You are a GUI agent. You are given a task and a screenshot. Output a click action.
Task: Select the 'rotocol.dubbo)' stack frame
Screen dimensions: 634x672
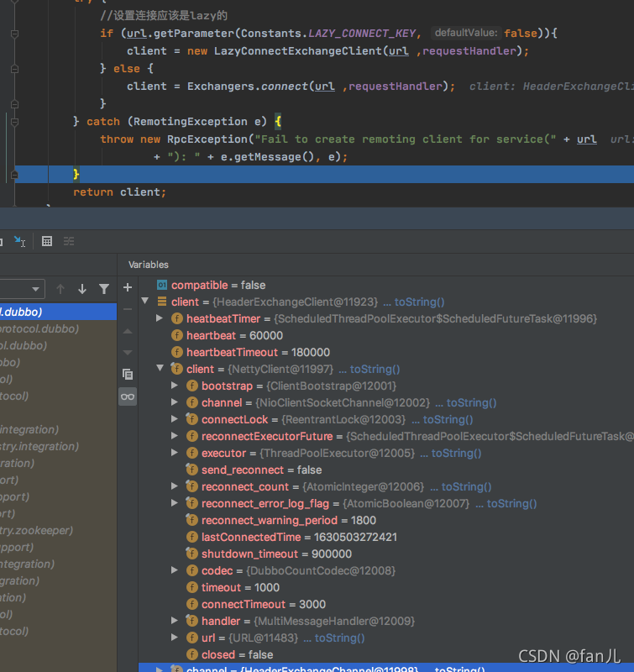[x=58, y=328]
